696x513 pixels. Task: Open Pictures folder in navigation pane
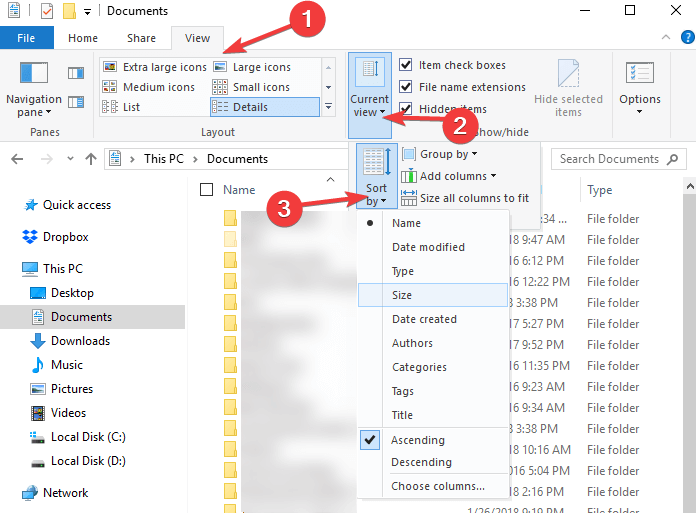click(62, 389)
